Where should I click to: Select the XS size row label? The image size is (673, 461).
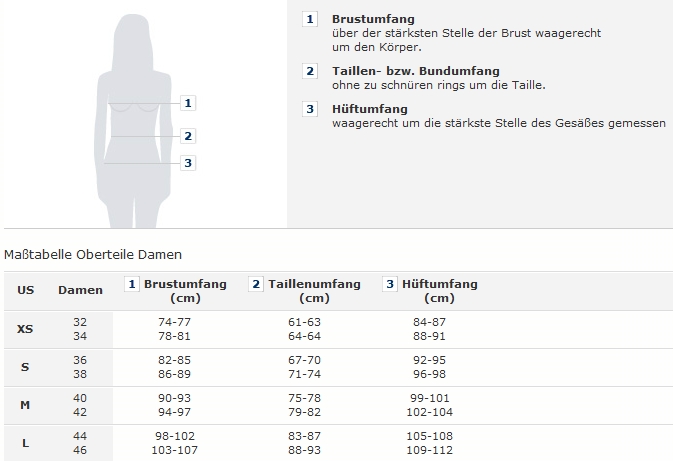click(25, 328)
